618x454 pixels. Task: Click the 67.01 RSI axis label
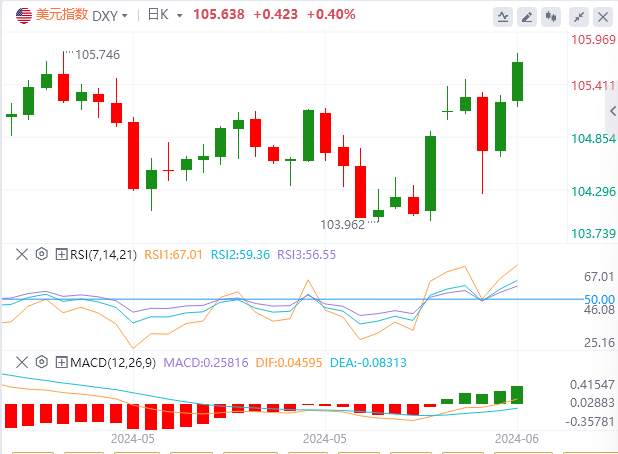pos(599,277)
